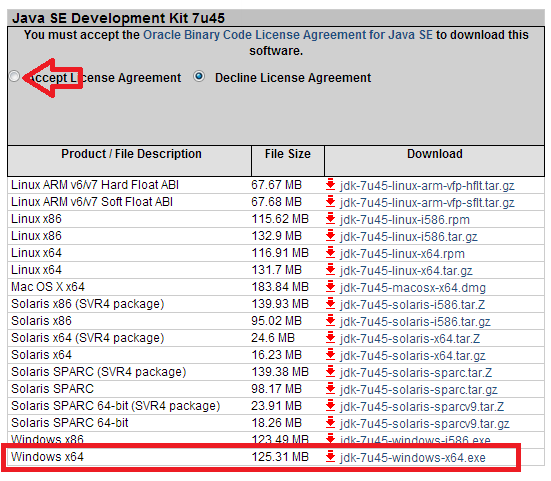This screenshot has width=551, height=481.
Task: Download the jdk-7u45-solaris-sparcv9.tar.Z link
Action: [422, 407]
